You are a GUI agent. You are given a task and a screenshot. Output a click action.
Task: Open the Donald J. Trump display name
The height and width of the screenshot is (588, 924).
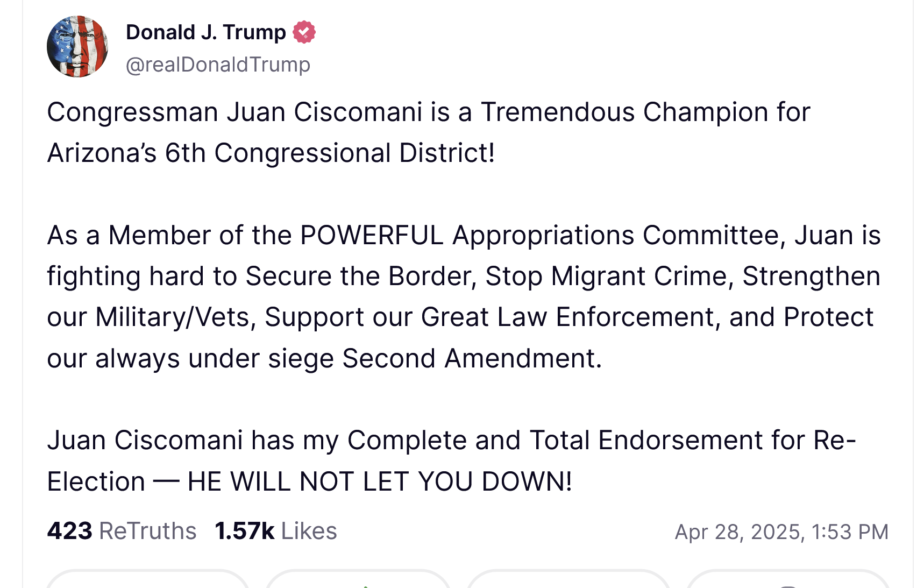(205, 32)
